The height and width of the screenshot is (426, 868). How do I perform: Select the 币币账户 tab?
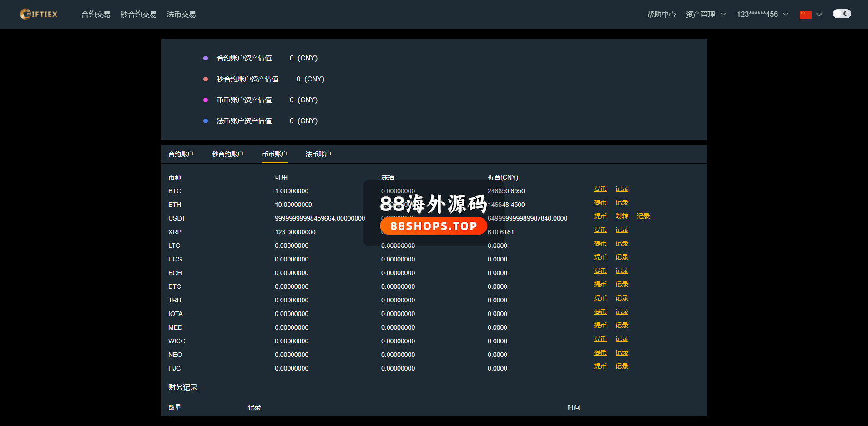click(274, 154)
